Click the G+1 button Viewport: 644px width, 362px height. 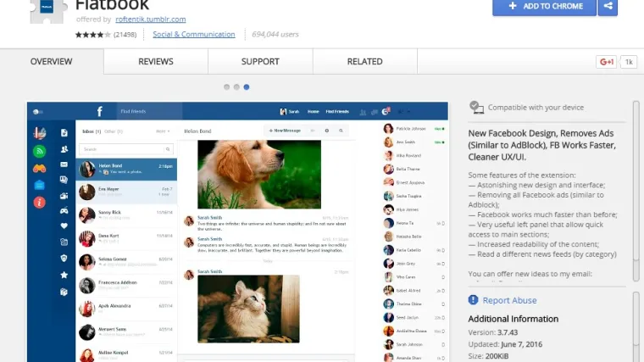click(606, 62)
